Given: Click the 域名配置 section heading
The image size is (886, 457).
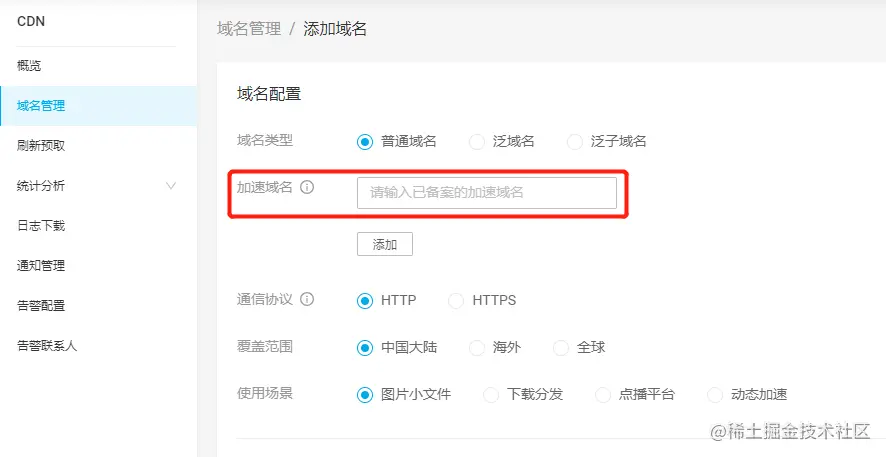Looking at the screenshot, I should click(269, 94).
